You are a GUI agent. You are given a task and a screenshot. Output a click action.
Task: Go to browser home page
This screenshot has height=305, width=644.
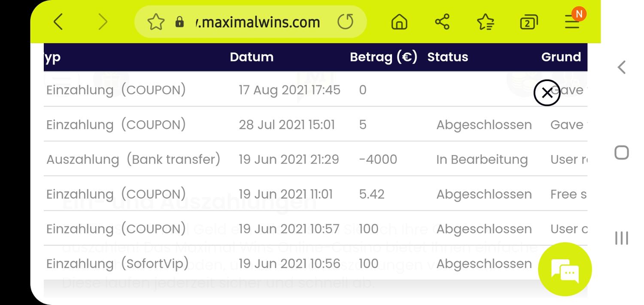click(399, 22)
